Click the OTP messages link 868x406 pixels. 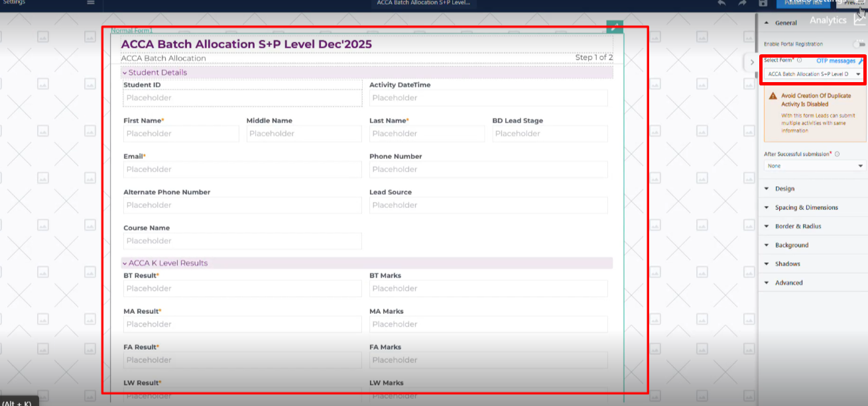tap(836, 61)
